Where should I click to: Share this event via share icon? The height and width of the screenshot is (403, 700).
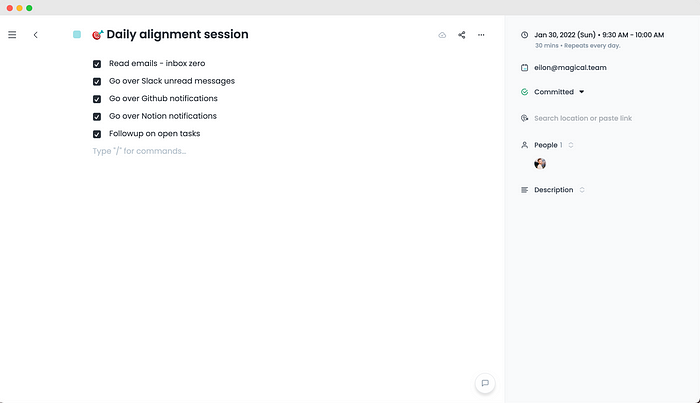pos(462,35)
